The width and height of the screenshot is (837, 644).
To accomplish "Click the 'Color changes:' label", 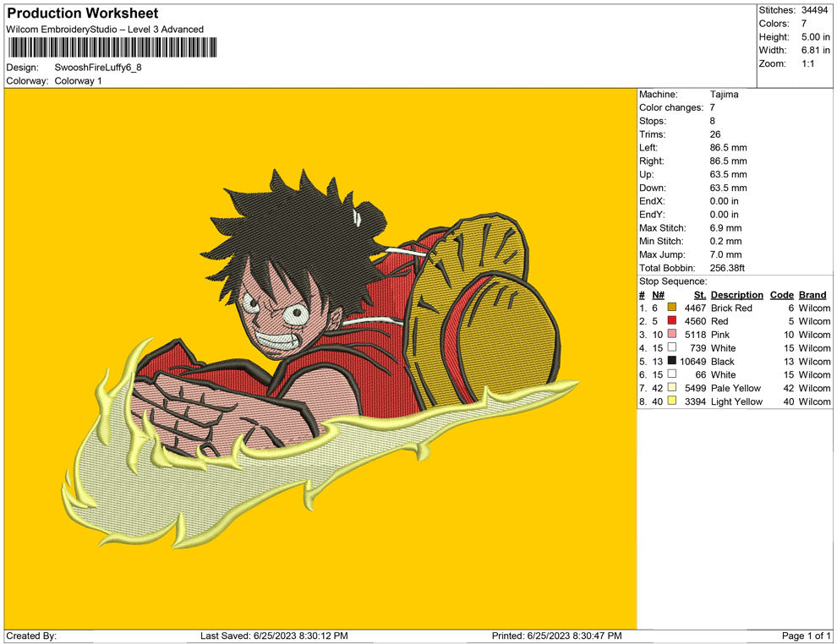I will point(671,107).
